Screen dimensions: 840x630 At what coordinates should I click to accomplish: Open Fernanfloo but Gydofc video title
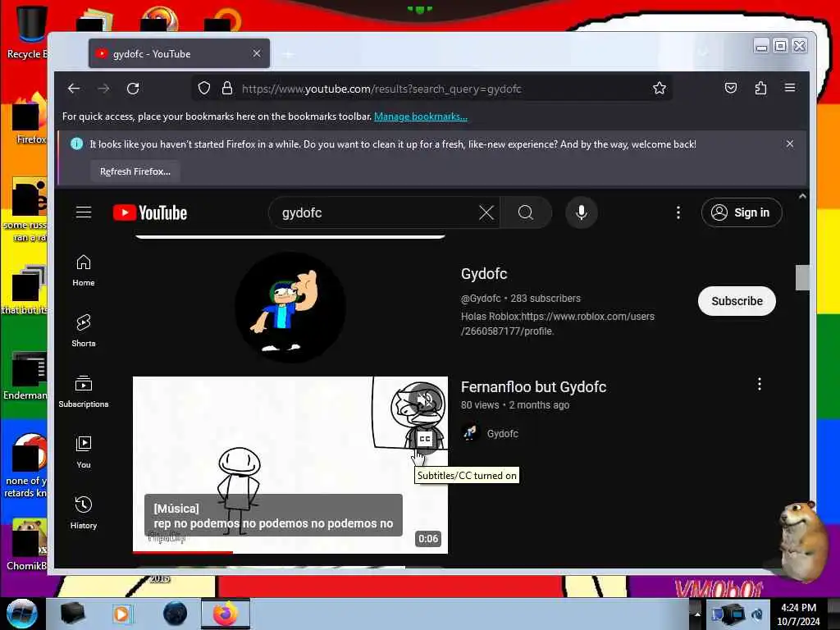(533, 387)
